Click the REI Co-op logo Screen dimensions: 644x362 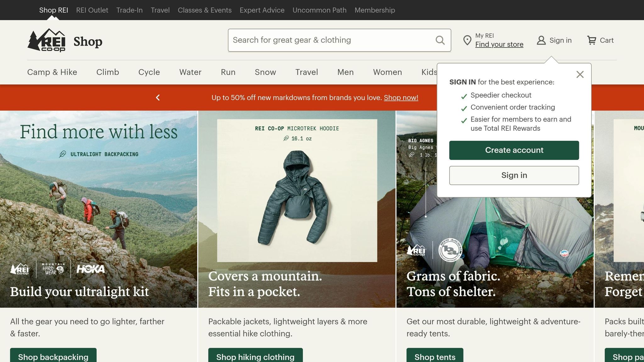(x=47, y=40)
